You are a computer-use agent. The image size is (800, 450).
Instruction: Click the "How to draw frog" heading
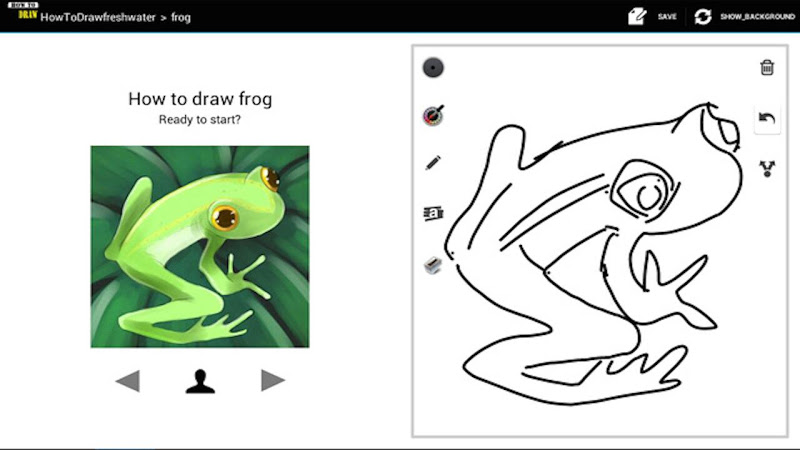pos(200,99)
